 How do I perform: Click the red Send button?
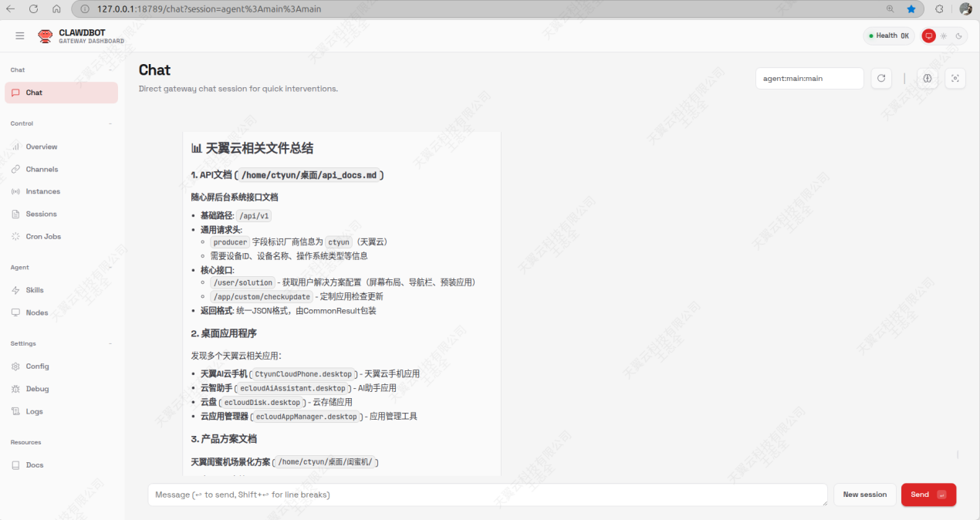(928, 495)
